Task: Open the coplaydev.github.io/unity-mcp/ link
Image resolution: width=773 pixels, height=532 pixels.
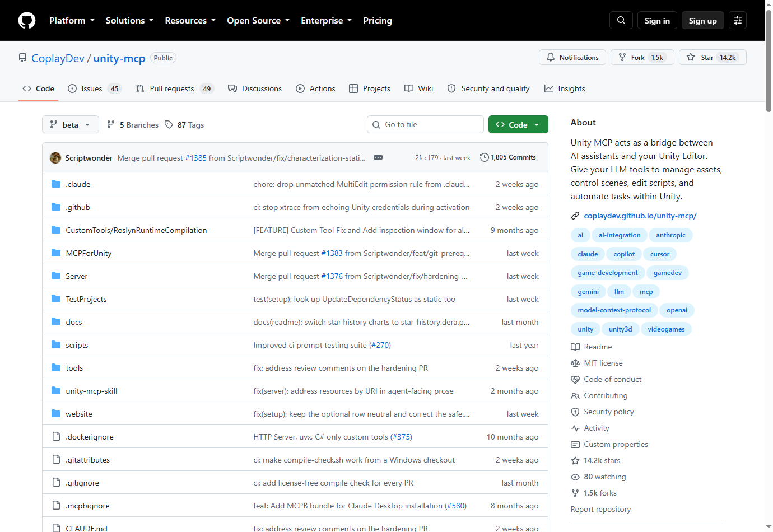Action: (x=640, y=216)
